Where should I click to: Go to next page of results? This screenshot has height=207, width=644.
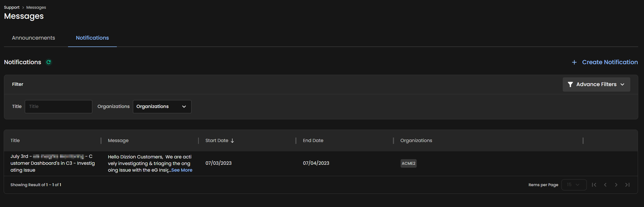[x=616, y=185]
